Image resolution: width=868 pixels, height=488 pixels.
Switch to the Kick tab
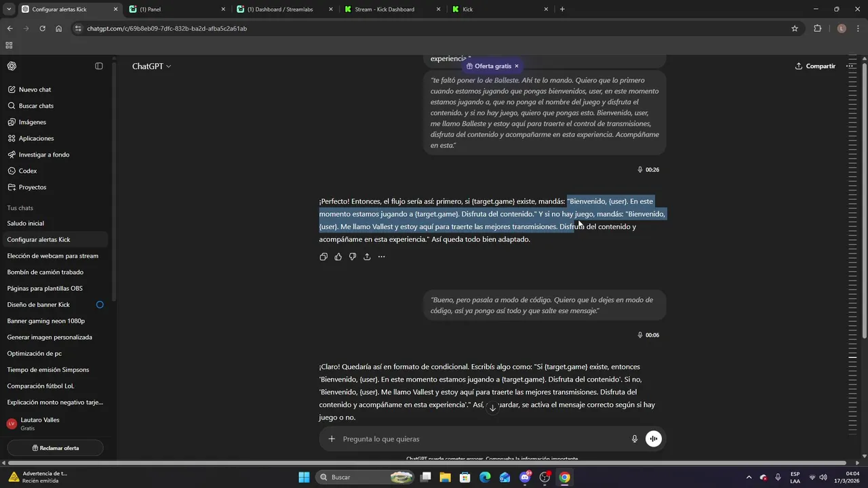coord(500,9)
